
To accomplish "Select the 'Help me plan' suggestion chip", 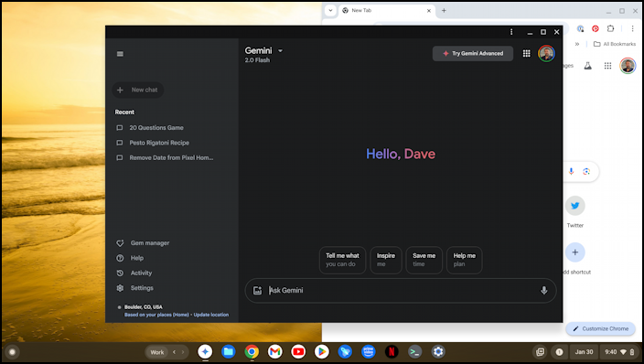I will [x=464, y=260].
